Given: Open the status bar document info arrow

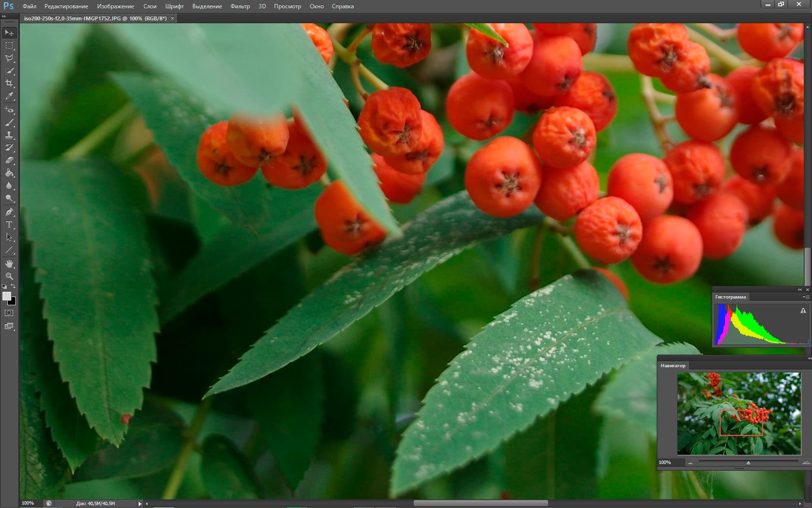Looking at the screenshot, I should click(x=140, y=504).
